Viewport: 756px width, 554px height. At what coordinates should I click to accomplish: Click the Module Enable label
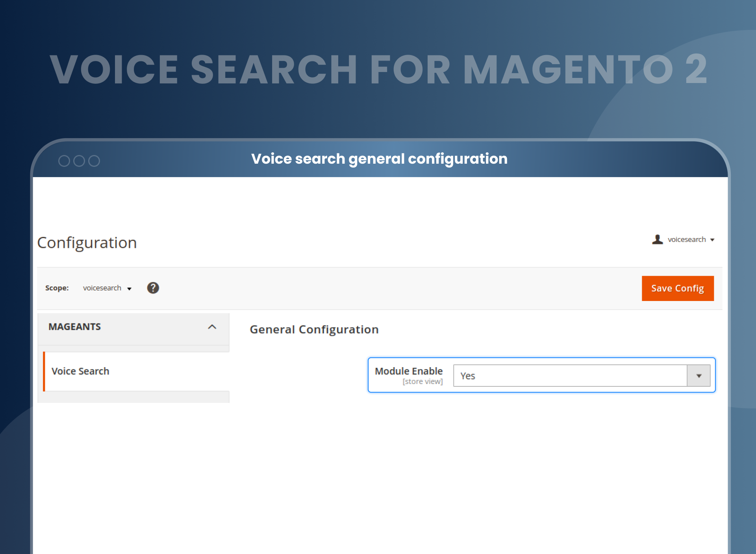[409, 371]
